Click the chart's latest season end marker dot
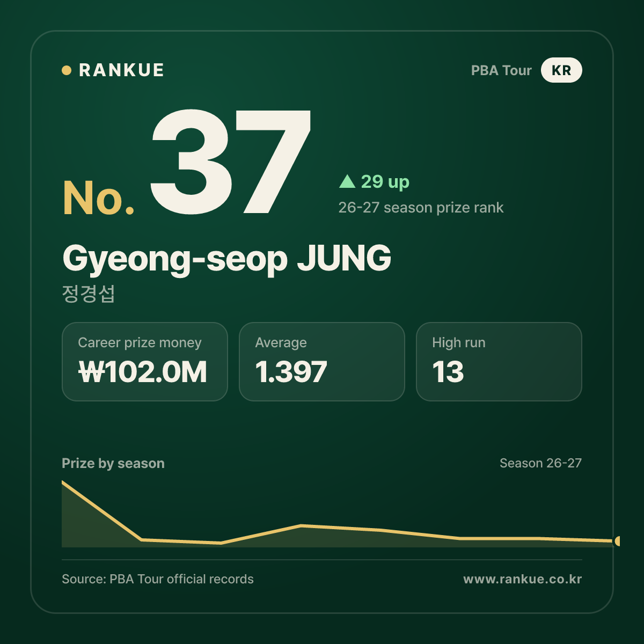 pyautogui.click(x=618, y=541)
